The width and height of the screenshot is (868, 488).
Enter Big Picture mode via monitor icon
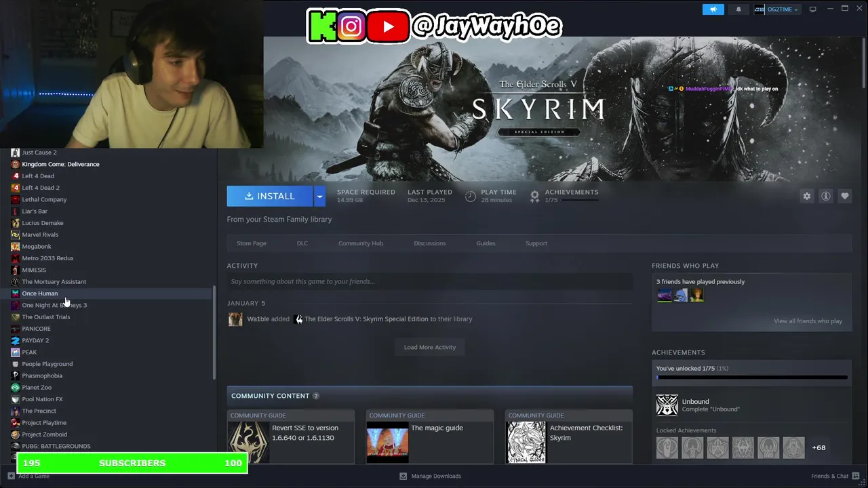pos(813,9)
